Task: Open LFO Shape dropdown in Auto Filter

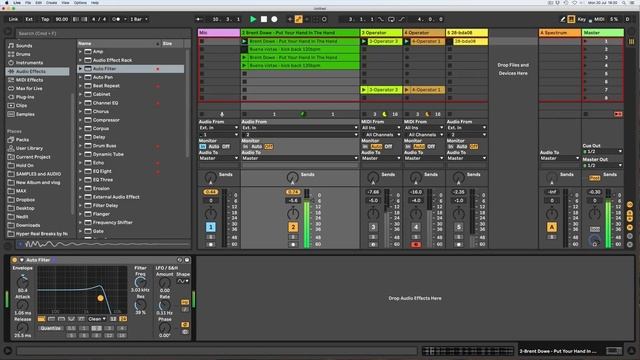Action: click(x=183, y=281)
